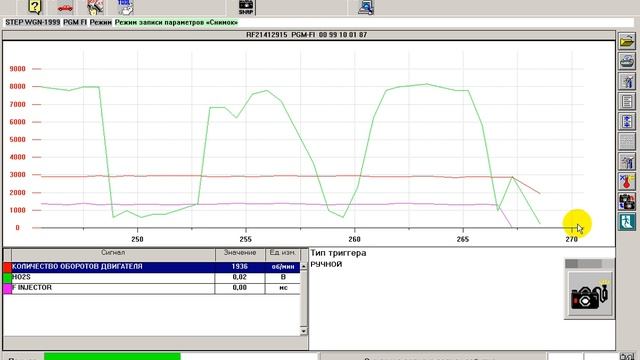
Task: Click the thermometer icon in sidebar
Action: coord(627,181)
